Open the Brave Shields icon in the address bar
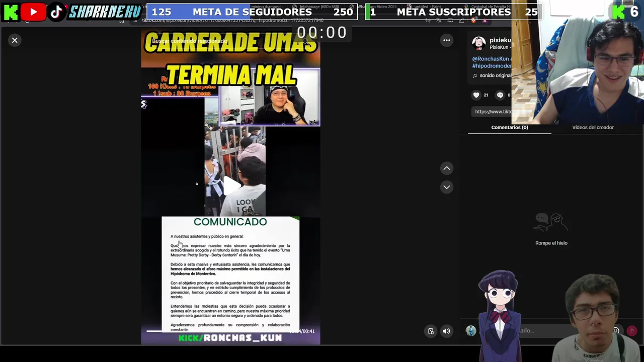The width and height of the screenshot is (644, 362). (x=473, y=20)
